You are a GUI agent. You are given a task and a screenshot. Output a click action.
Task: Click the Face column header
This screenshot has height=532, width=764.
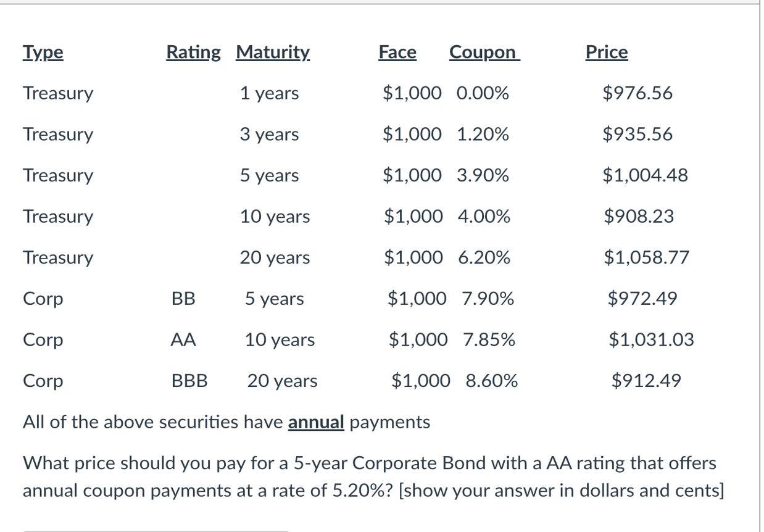[x=397, y=53]
